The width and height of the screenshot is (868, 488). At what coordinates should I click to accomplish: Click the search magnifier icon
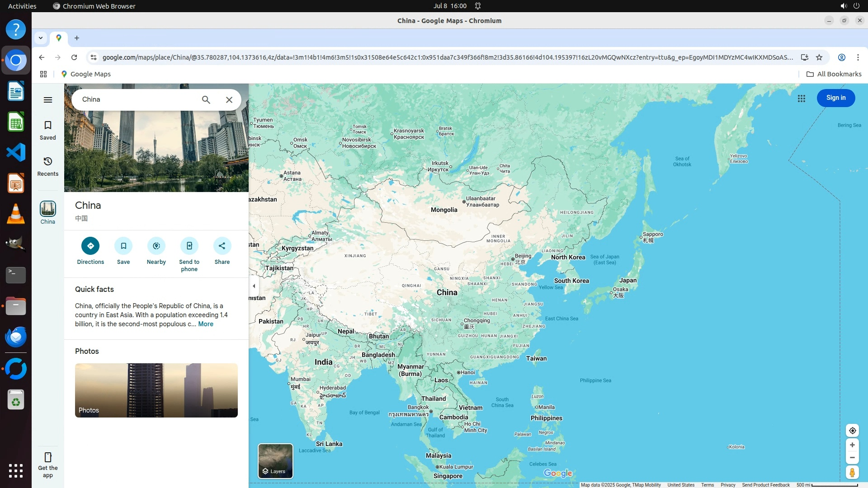(x=206, y=100)
